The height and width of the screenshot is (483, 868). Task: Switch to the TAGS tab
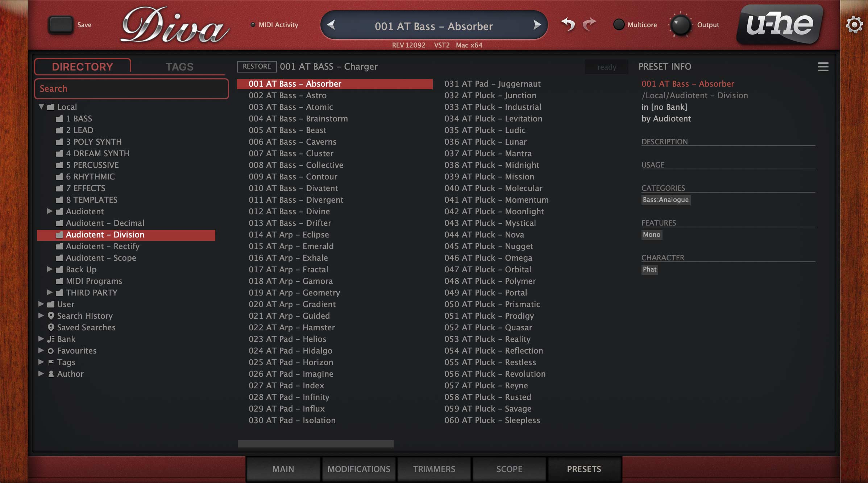click(x=179, y=67)
